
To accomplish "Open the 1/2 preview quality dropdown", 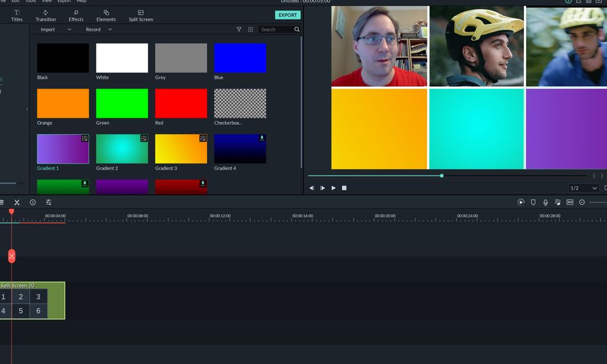I will pos(583,188).
